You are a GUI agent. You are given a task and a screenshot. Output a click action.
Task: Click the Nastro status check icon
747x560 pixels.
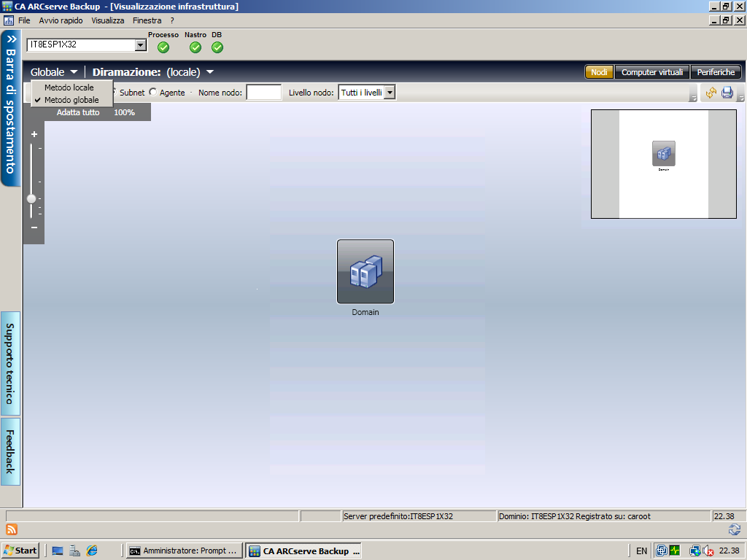tap(196, 47)
